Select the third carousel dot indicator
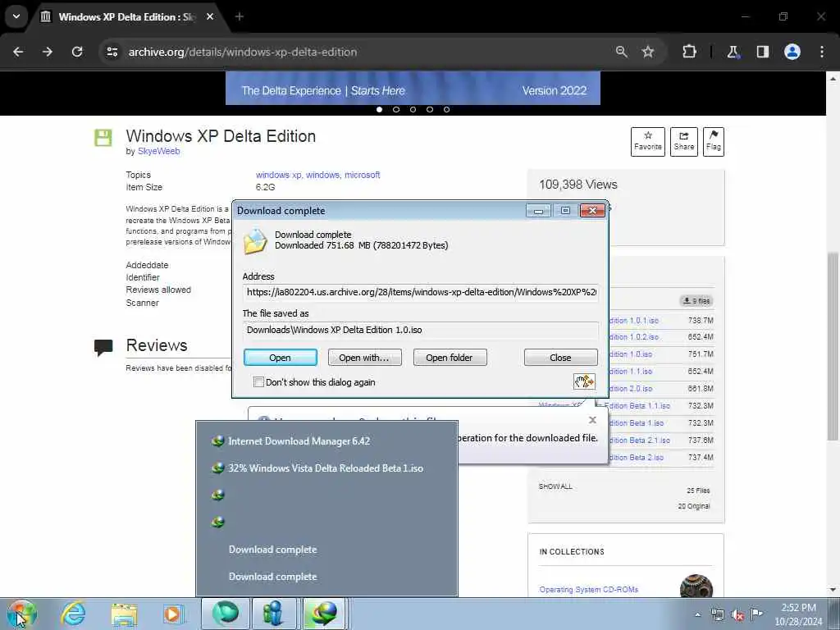This screenshot has height=630, width=840. coord(413,109)
